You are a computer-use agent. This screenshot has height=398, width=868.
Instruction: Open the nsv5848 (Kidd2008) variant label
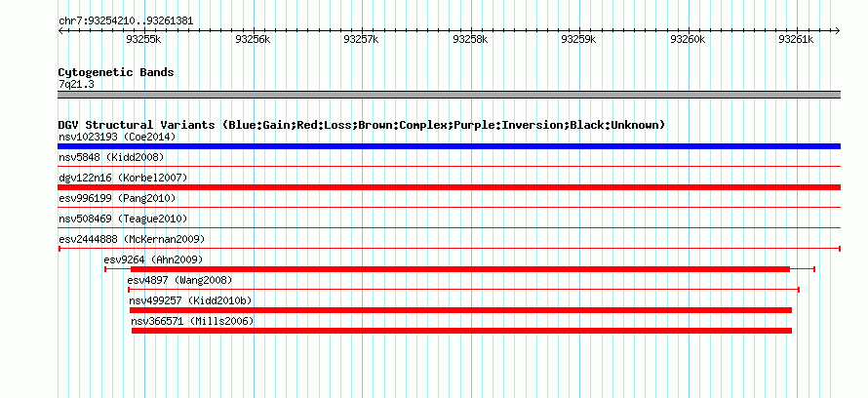111,158
